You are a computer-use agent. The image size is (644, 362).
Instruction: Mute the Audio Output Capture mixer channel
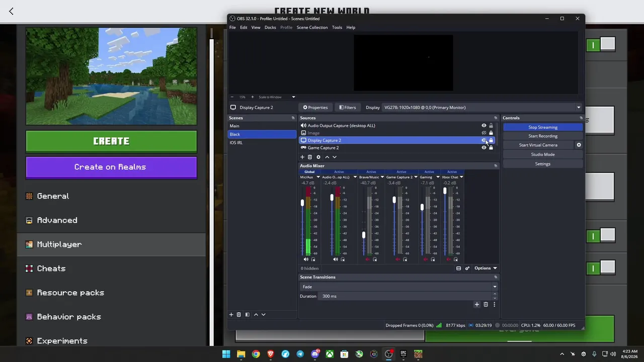[x=336, y=259]
